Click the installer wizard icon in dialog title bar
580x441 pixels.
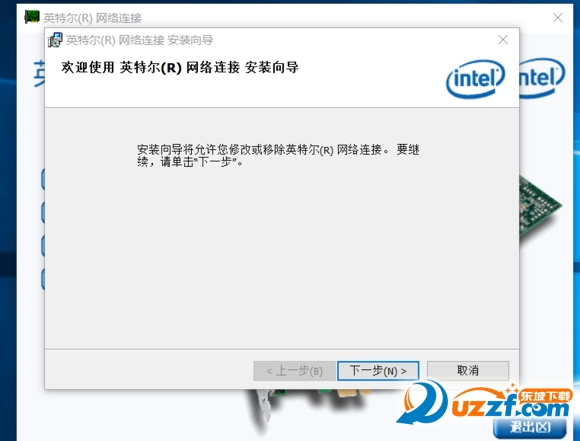[x=55, y=40]
